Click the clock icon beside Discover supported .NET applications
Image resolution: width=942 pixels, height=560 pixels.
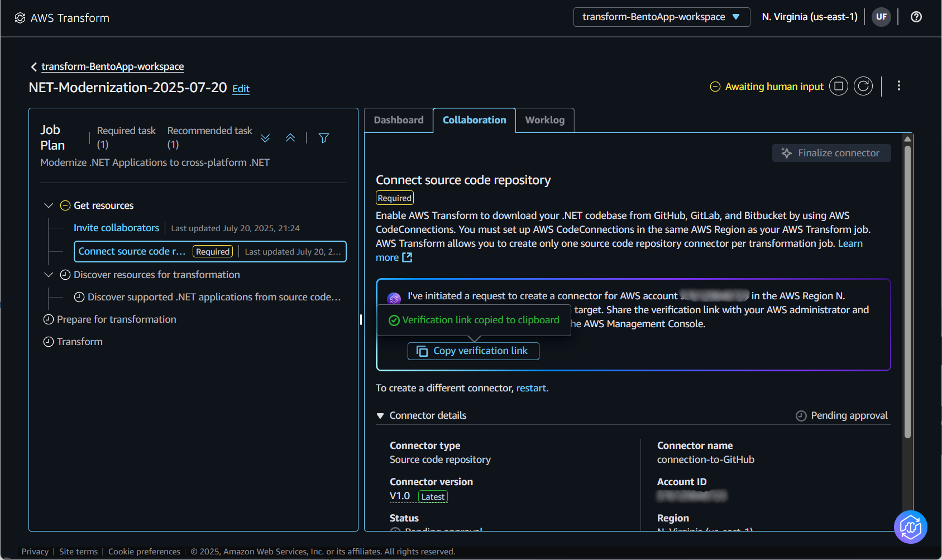click(79, 297)
